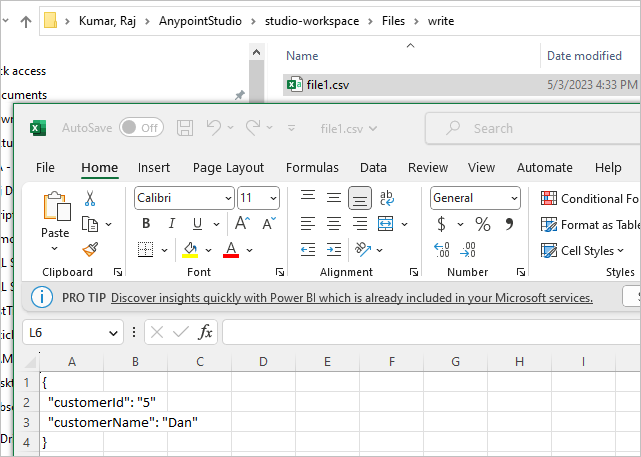Select file1.csv in the file list
The height and width of the screenshot is (457, 641).
pyautogui.click(x=461, y=85)
